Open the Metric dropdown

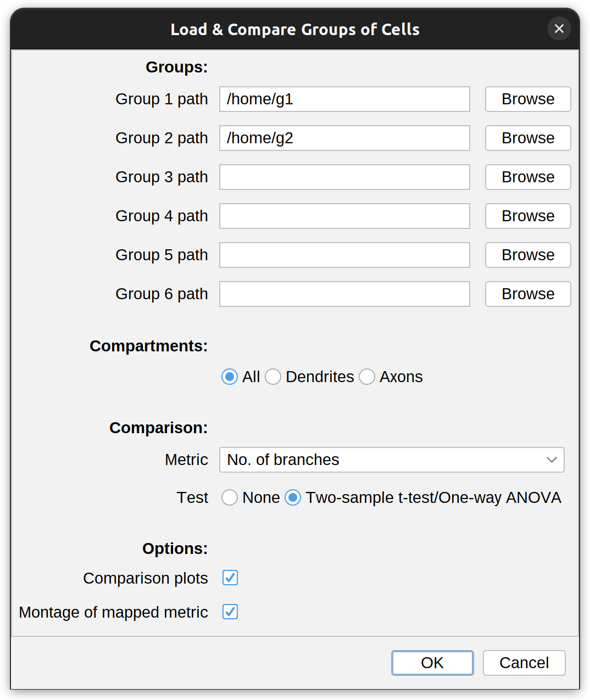392,460
